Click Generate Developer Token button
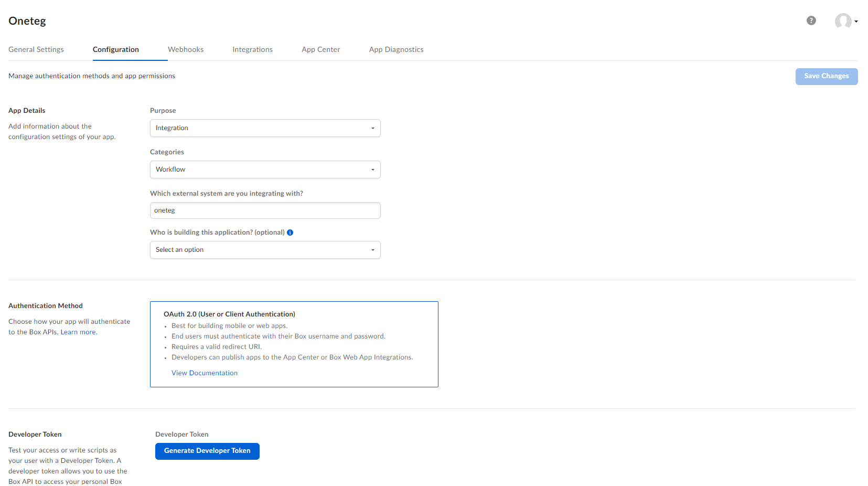Screen dimensions: 868x486 pos(207,451)
